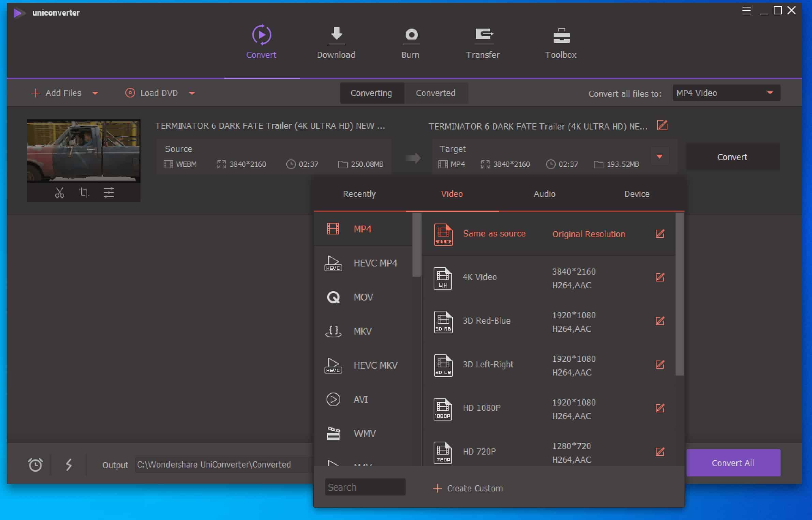Click the 4K Video file icon
Screen dimensions: 812x520
(443, 278)
